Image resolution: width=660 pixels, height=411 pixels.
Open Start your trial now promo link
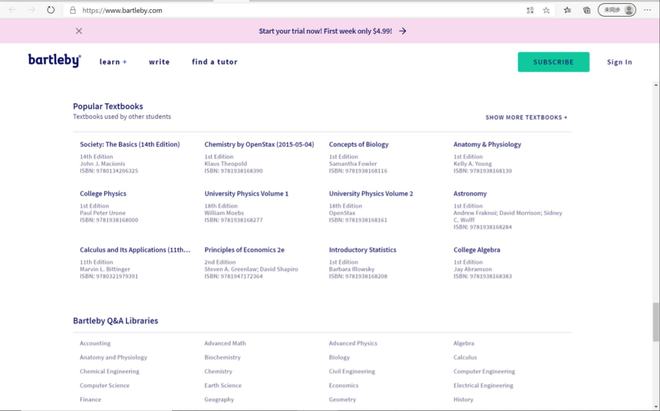[332, 31]
